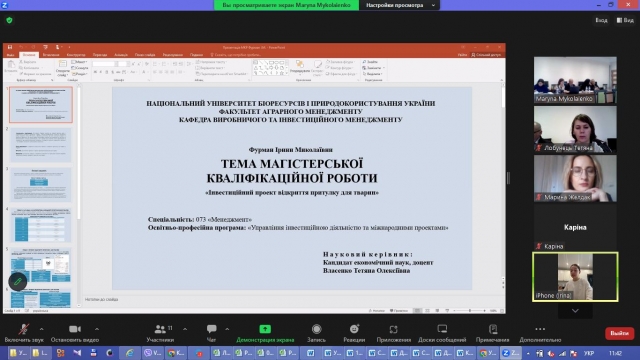Click the green Share Screen icon
The width and height of the screenshot is (640, 360).
(265, 329)
